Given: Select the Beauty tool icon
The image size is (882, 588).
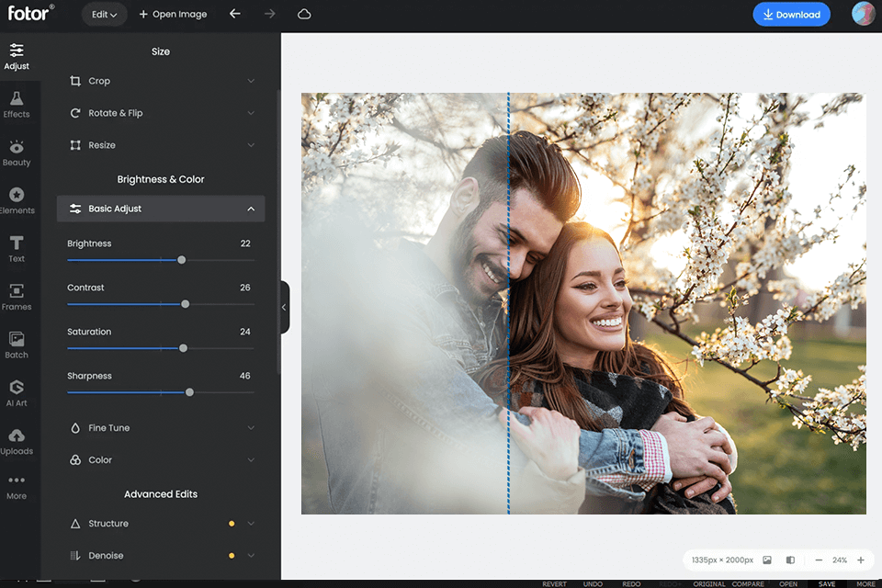Looking at the screenshot, I should 17,153.
